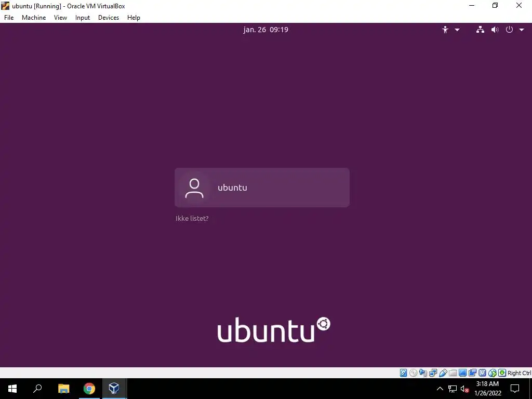
Task: Click the hard disk activity indicator
Action: (404, 373)
